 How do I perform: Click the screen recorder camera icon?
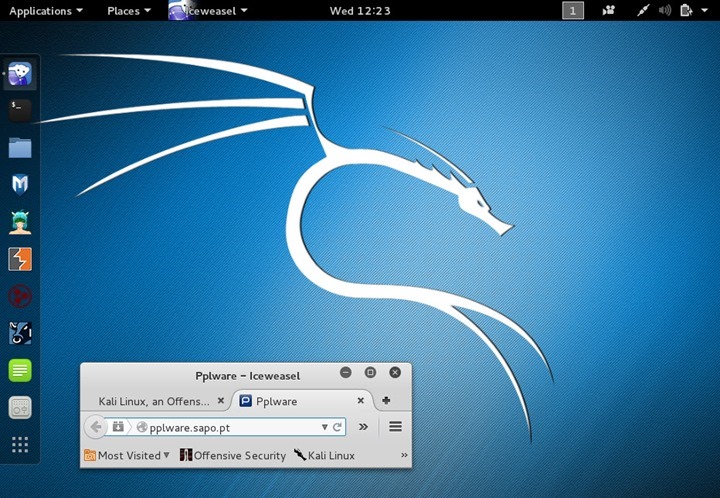tap(608, 11)
